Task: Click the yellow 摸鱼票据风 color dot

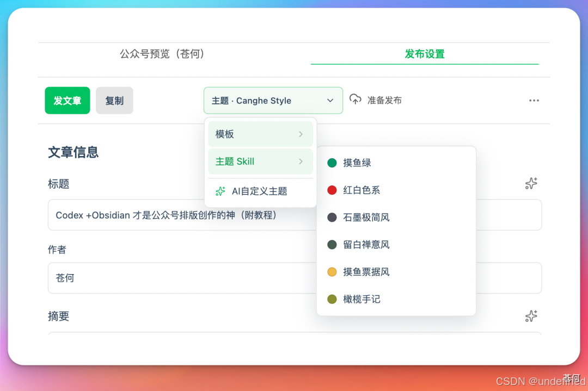Action: pos(332,272)
